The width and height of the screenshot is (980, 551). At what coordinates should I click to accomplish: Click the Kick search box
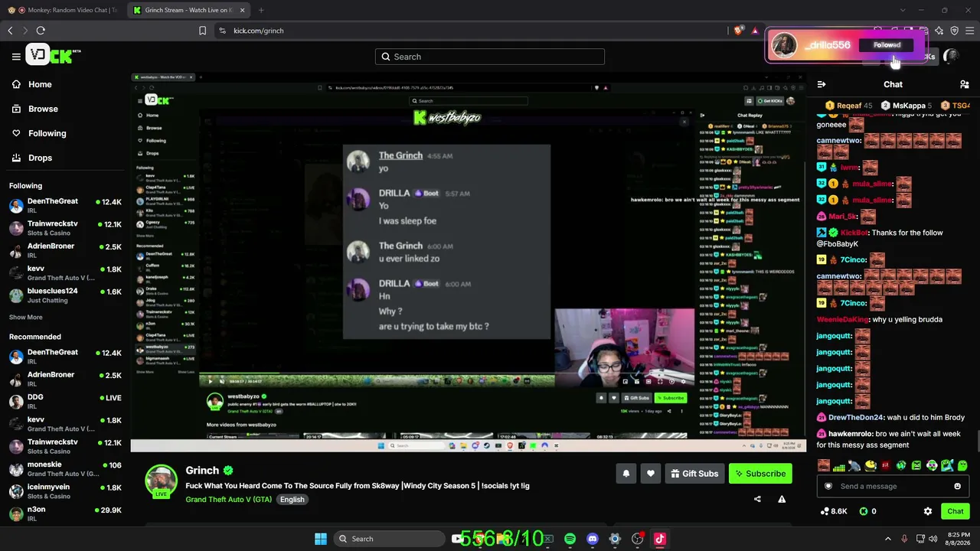pyautogui.click(x=490, y=57)
